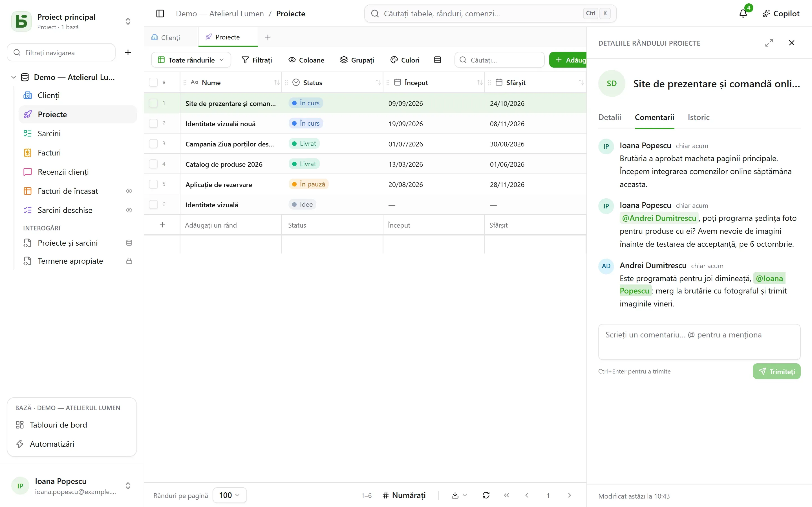This screenshot has height=507, width=812.
Task: Open the row height icon
Action: click(x=438, y=60)
